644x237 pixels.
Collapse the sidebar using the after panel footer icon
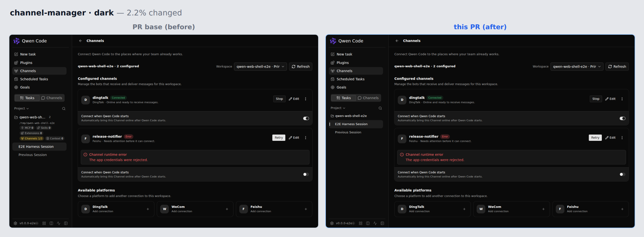click(x=382, y=223)
